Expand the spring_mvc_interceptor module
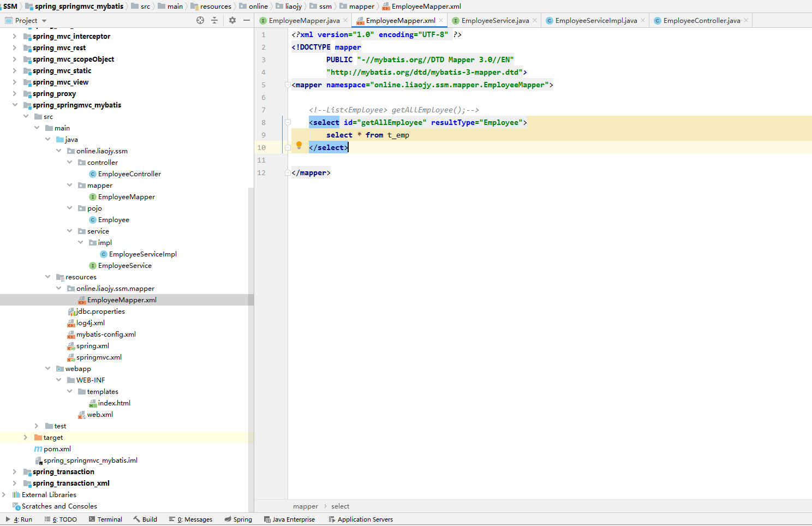The width and height of the screenshot is (812, 526). [15, 36]
